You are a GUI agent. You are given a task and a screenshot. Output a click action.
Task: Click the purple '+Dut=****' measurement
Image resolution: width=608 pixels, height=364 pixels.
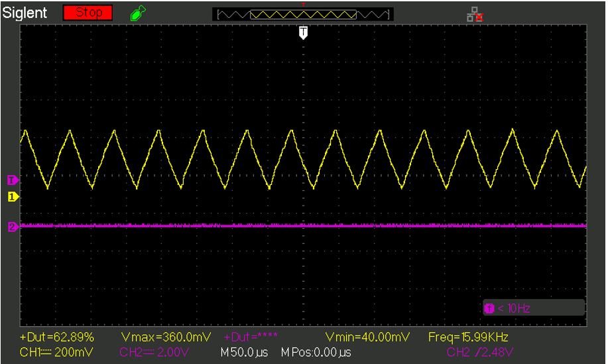(251, 337)
